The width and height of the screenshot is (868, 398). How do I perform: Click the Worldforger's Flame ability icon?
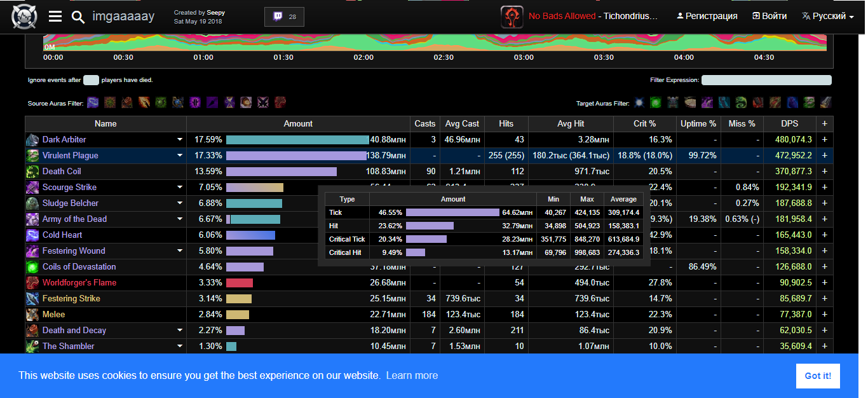pos(32,283)
